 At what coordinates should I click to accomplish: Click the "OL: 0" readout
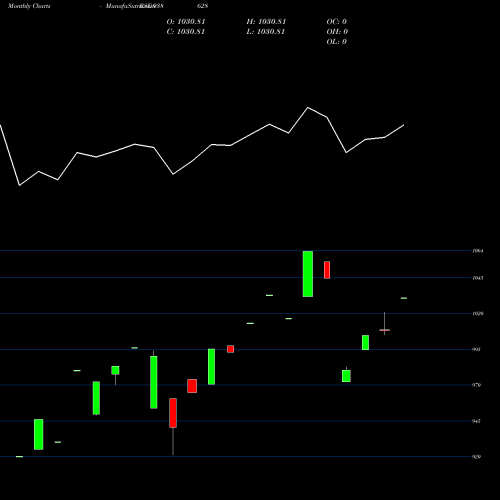click(336, 42)
